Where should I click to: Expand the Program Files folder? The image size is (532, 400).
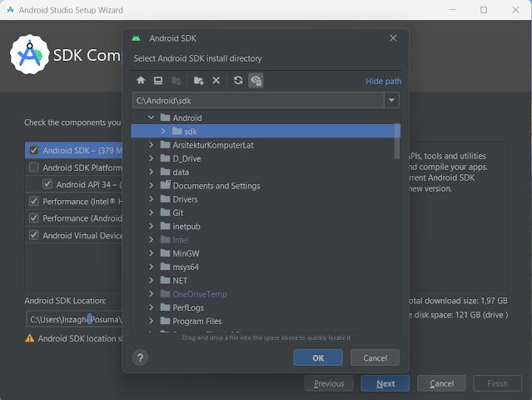pyautogui.click(x=151, y=321)
